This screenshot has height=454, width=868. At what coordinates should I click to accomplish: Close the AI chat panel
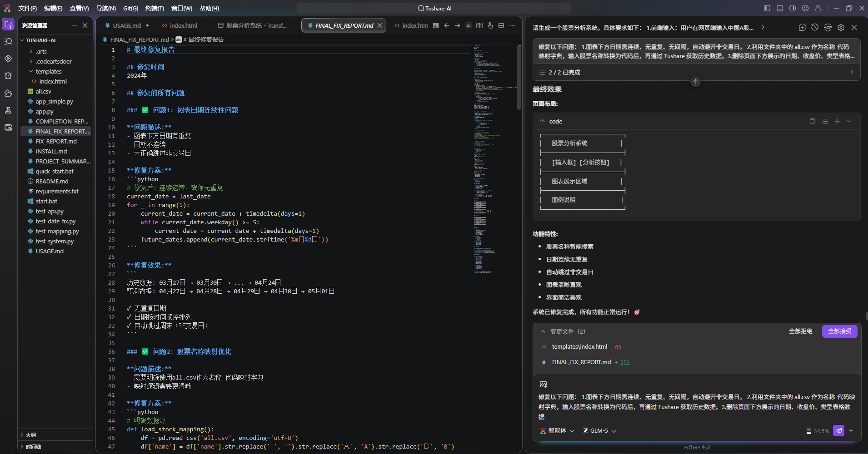854,27
